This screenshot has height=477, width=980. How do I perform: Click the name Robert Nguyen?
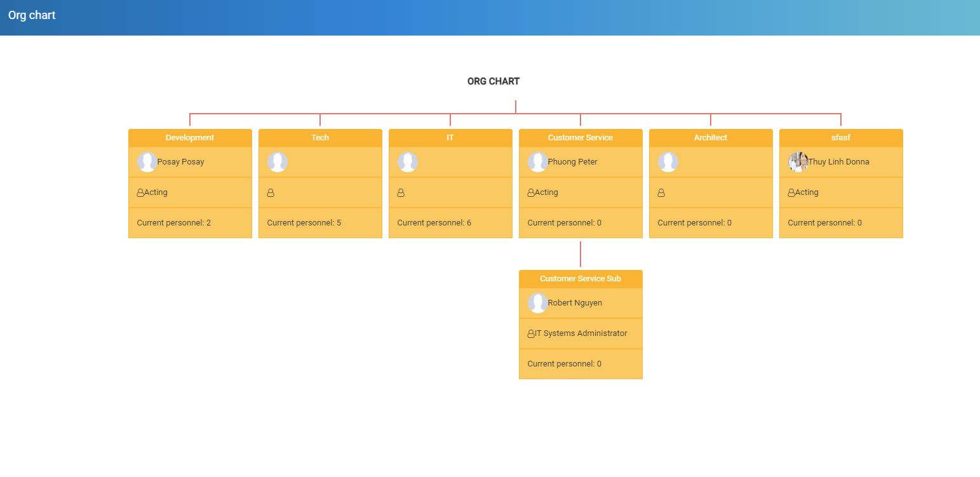(x=575, y=303)
